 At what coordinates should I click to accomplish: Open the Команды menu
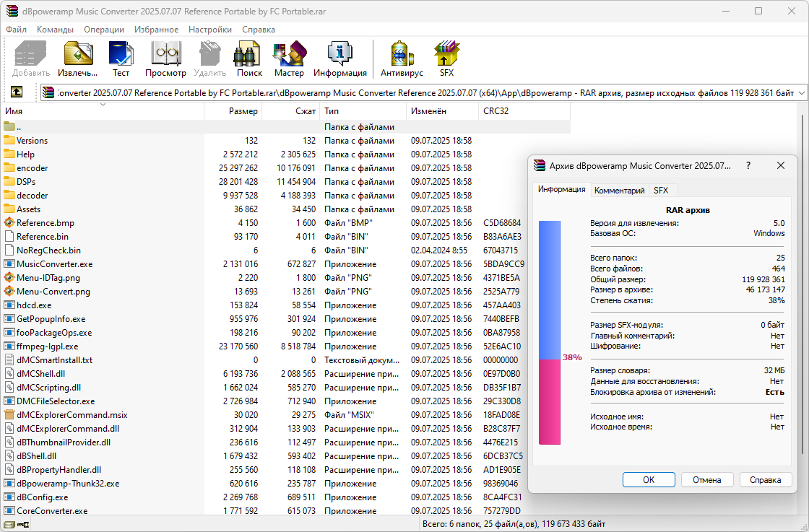(x=55, y=30)
